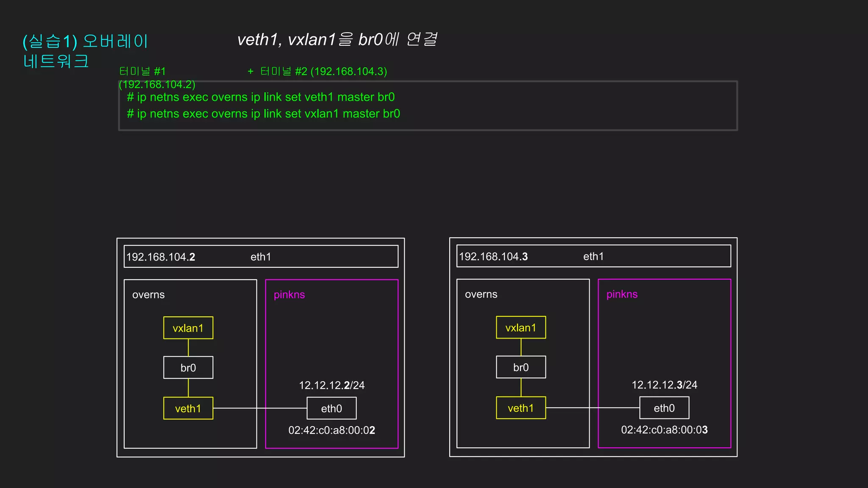Viewport: 868px width, 488px height.
Task: Click the 12.12.12.2/24 address
Action: click(331, 385)
